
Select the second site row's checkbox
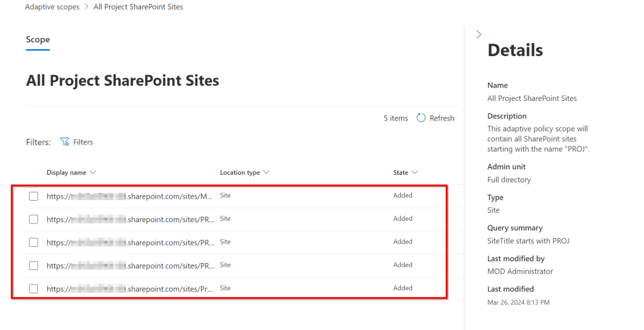(33, 220)
